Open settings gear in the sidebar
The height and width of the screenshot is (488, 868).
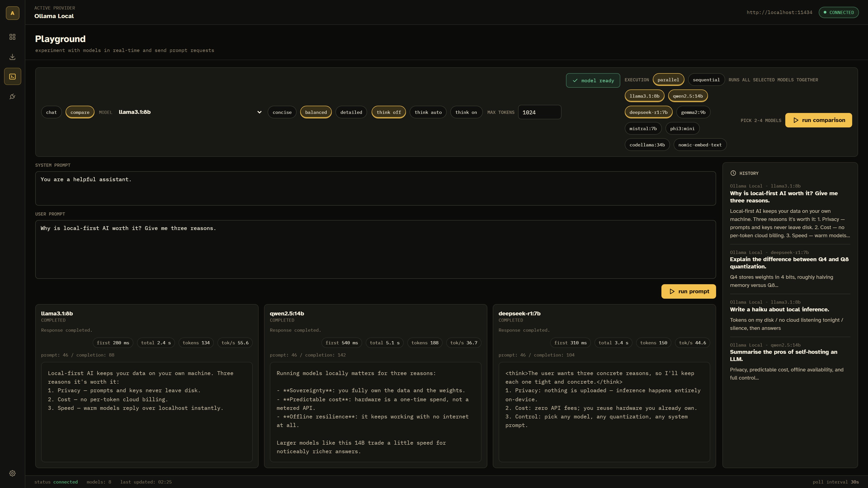(12, 473)
